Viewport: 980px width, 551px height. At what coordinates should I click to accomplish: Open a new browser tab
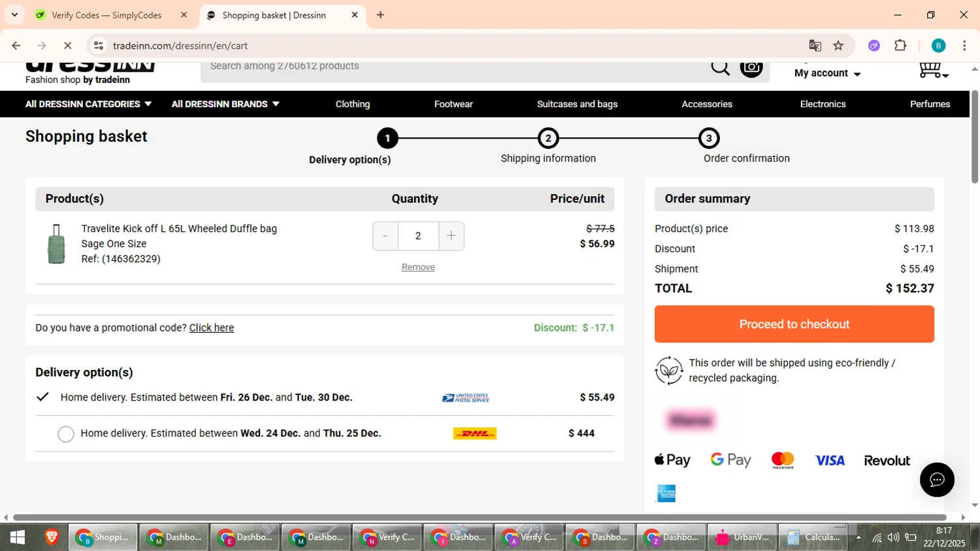coord(380,14)
